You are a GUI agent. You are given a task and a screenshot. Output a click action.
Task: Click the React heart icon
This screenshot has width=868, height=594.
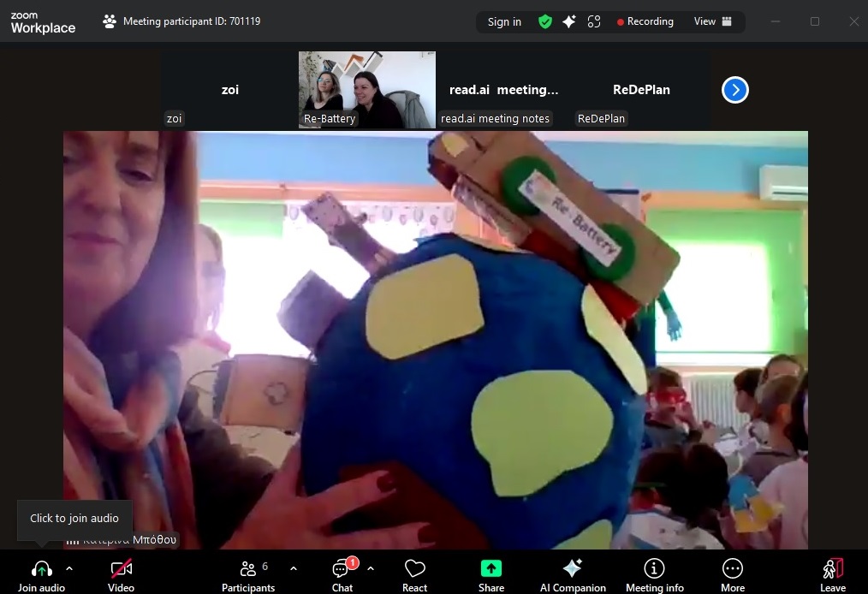pos(414,569)
